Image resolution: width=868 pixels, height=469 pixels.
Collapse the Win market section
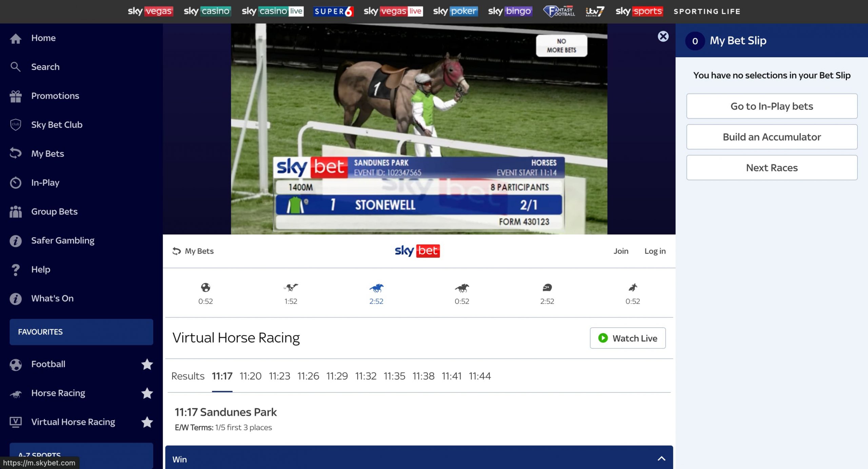pyautogui.click(x=661, y=459)
